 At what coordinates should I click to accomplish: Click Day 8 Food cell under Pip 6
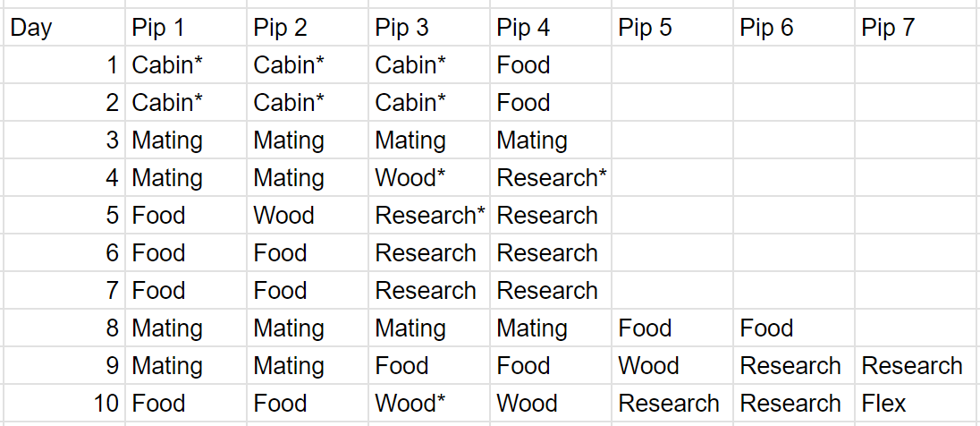tap(793, 328)
